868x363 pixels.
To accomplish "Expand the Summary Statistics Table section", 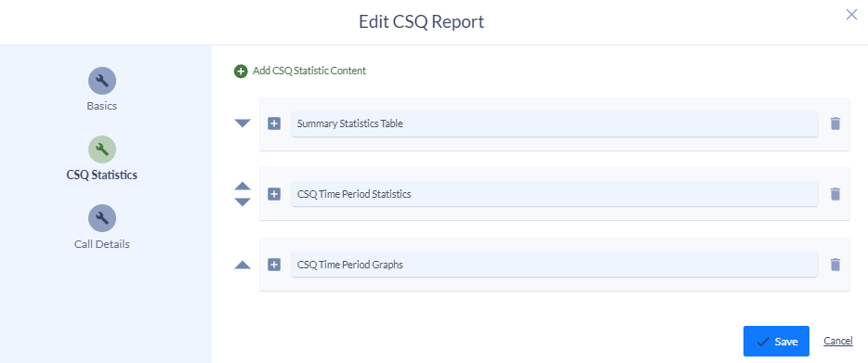I will coord(274,123).
